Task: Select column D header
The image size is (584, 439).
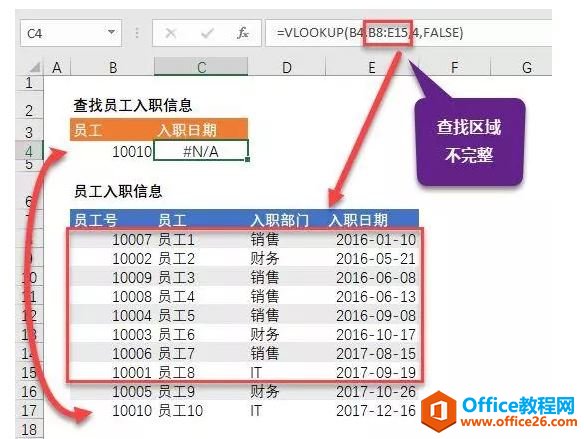Action: (x=286, y=67)
